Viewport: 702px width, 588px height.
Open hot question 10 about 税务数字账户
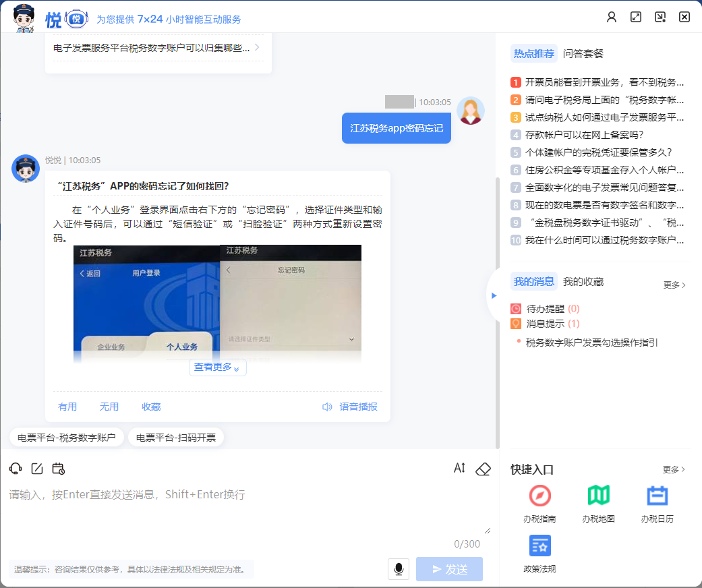(597, 240)
